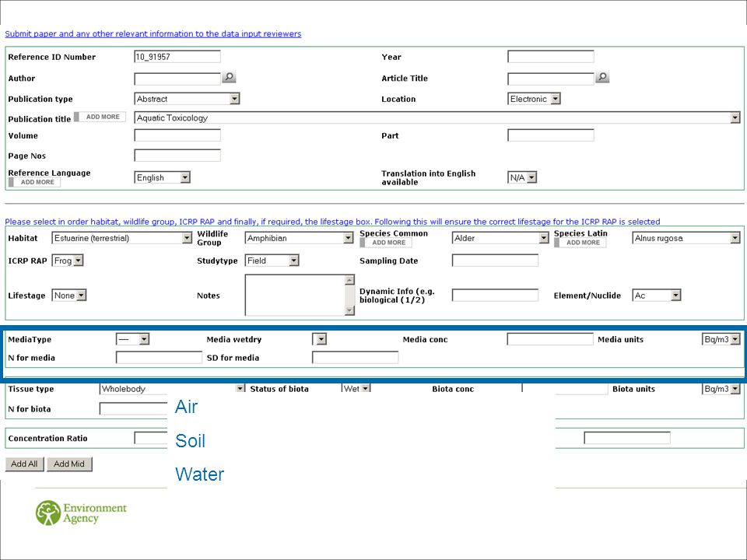Click ADD MORE under Reference Language
This screenshot has width=747, height=560.
point(35,182)
